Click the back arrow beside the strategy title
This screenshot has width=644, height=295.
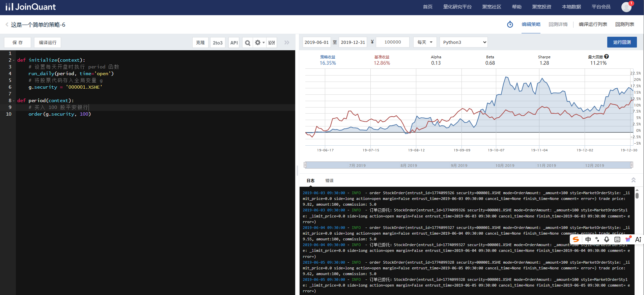pos(7,25)
